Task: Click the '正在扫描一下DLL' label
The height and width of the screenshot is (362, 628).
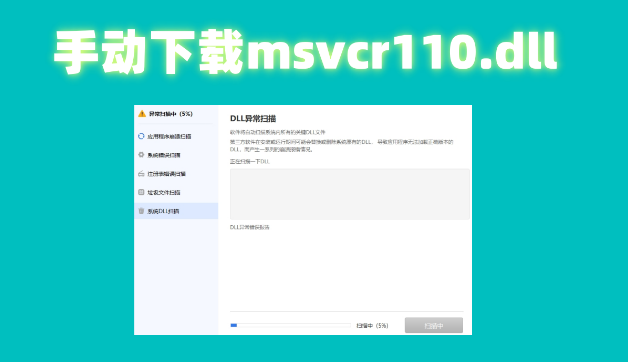Action: 250,161
